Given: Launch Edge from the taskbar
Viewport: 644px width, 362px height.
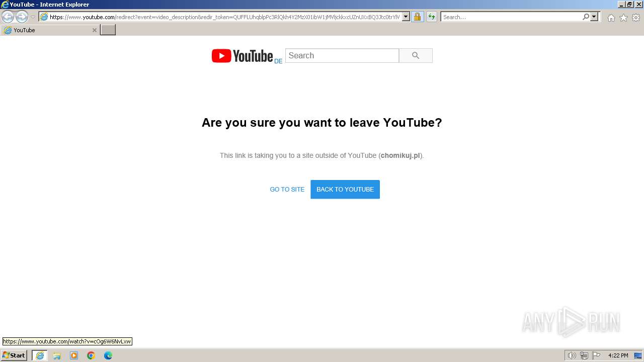Looking at the screenshot, I should click(x=108, y=355).
